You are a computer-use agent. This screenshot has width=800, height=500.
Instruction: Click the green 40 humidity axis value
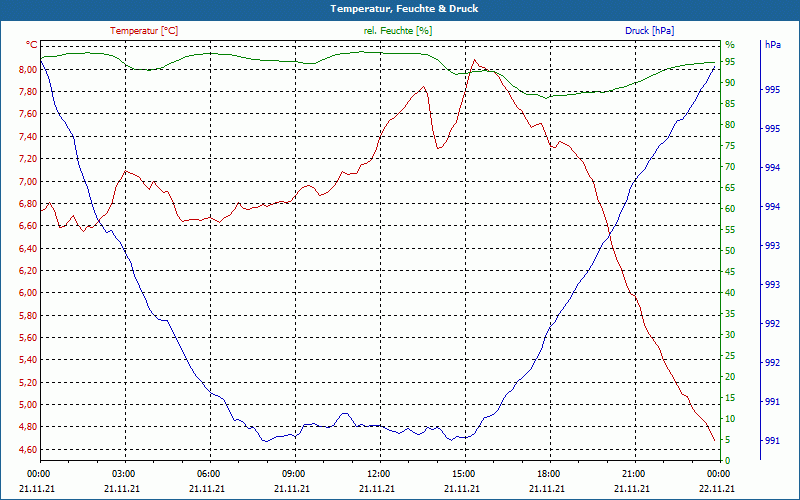pos(730,293)
